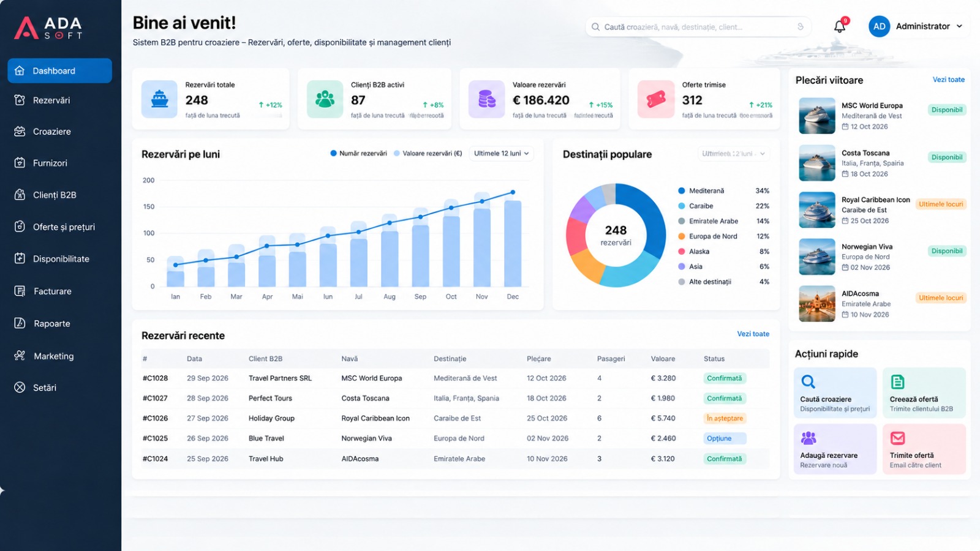This screenshot has height=551, width=980.
Task: Click the ADA Soft logo
Action: [x=48, y=28]
